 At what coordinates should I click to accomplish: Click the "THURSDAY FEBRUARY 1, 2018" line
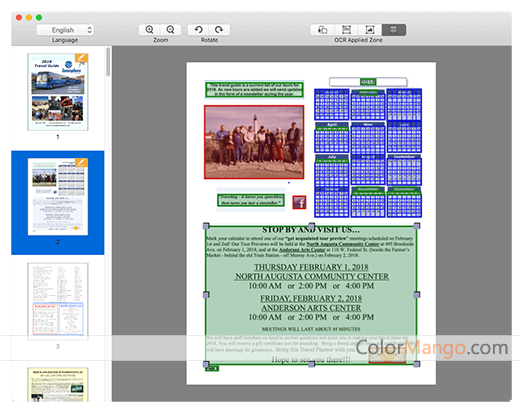click(311, 267)
